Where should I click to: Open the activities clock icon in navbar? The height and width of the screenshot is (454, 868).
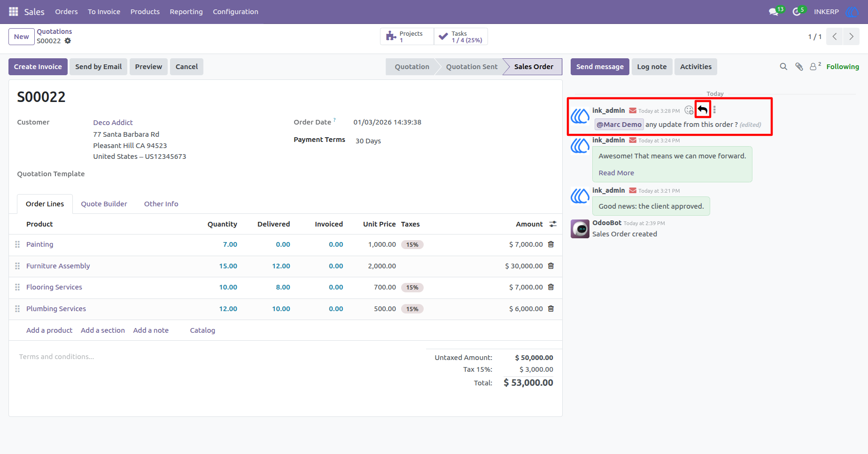(x=797, y=12)
